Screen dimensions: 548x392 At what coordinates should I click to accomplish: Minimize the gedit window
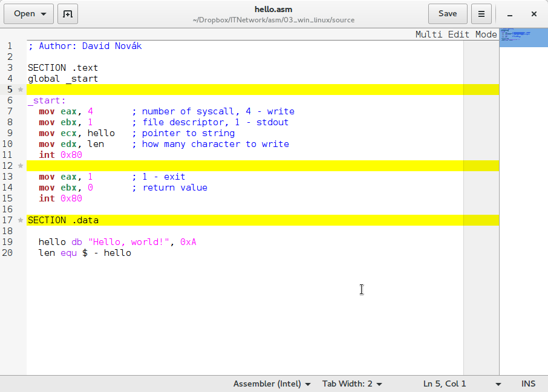tap(510, 14)
